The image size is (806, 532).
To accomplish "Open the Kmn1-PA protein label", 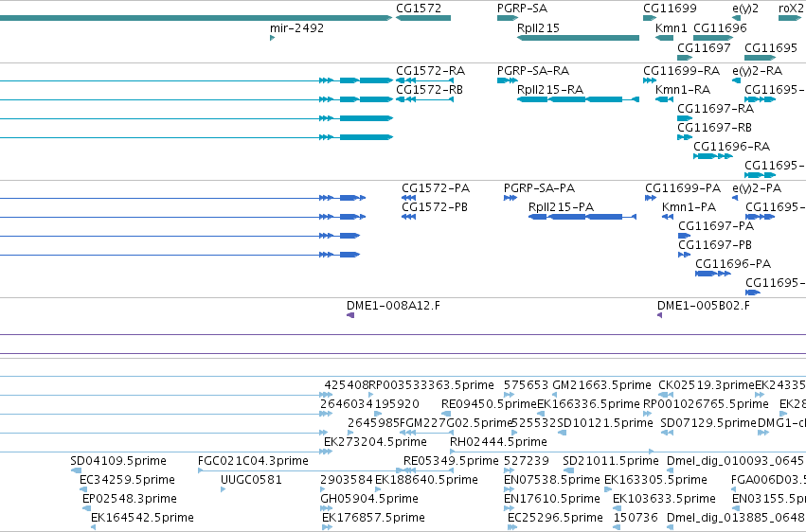I will point(689,207).
